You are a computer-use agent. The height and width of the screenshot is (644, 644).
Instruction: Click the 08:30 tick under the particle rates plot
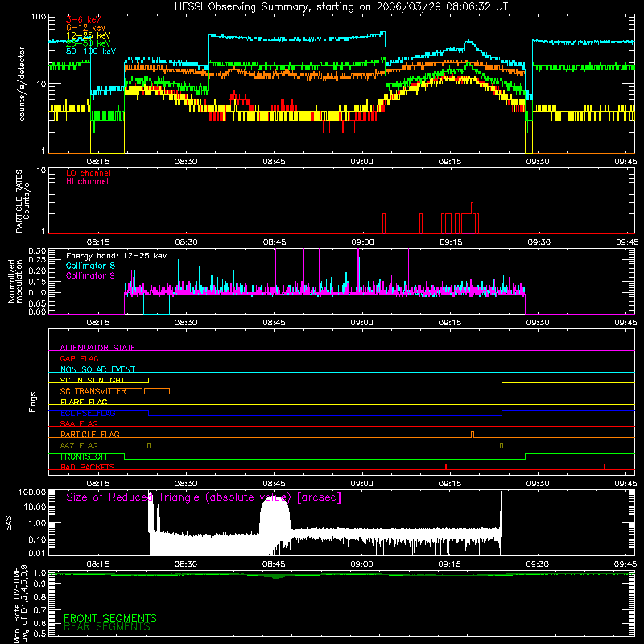pos(186,242)
